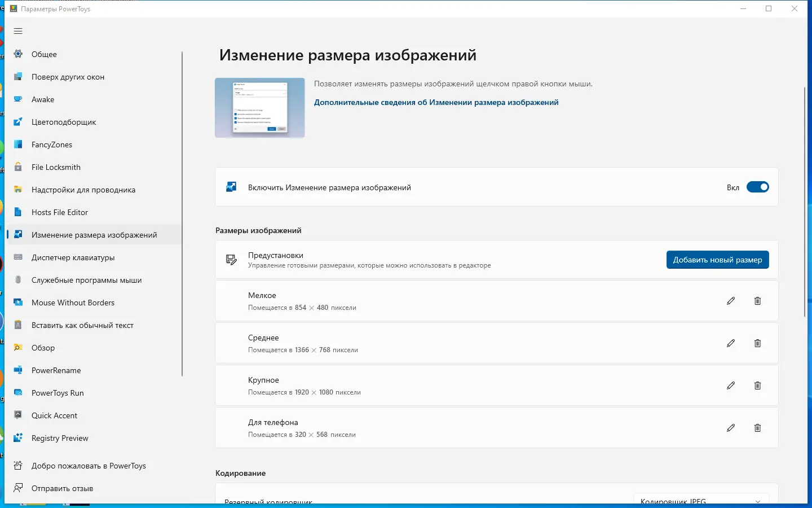This screenshot has height=508, width=812.
Task: Click the Image Resizer preview thumbnail
Action: (260, 108)
